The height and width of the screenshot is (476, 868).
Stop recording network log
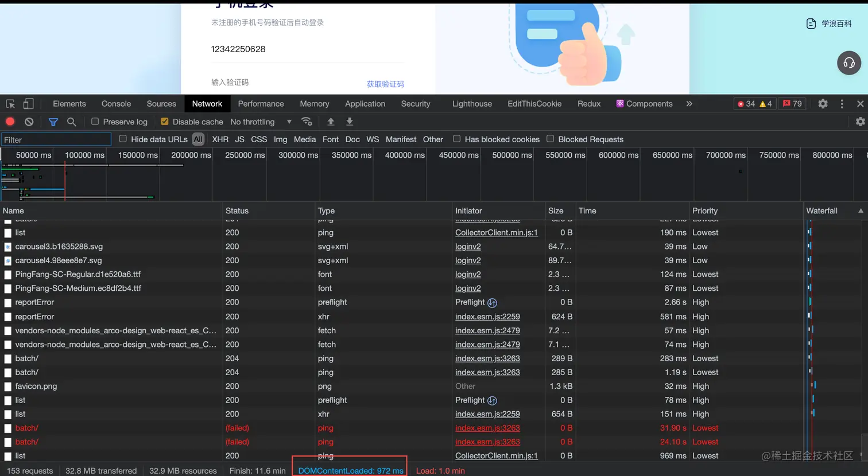point(10,122)
